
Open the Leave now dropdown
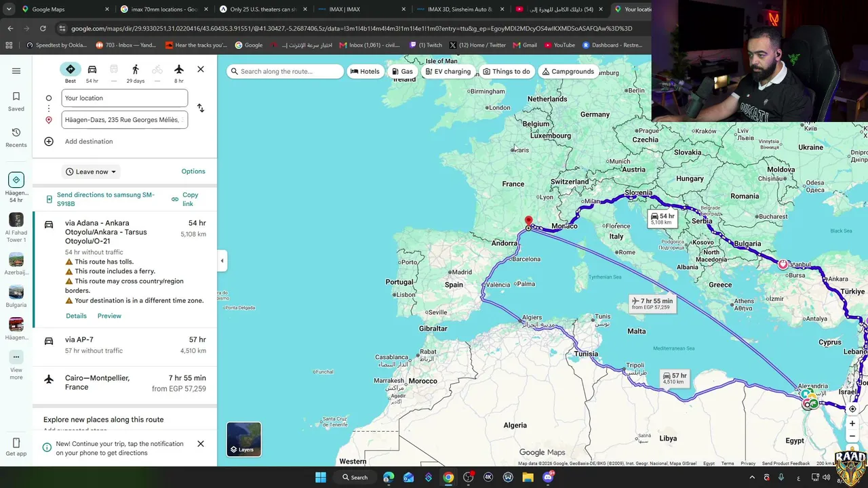click(91, 171)
